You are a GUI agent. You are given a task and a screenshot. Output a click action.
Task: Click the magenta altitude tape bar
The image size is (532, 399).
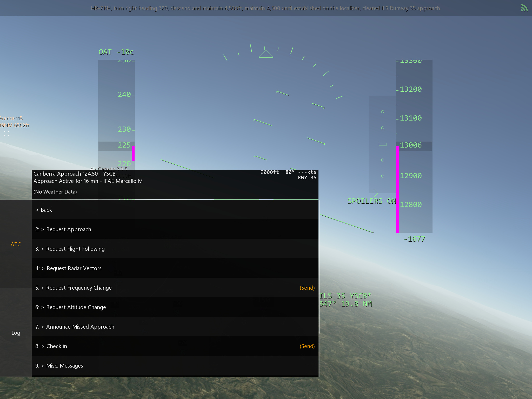[x=397, y=190]
